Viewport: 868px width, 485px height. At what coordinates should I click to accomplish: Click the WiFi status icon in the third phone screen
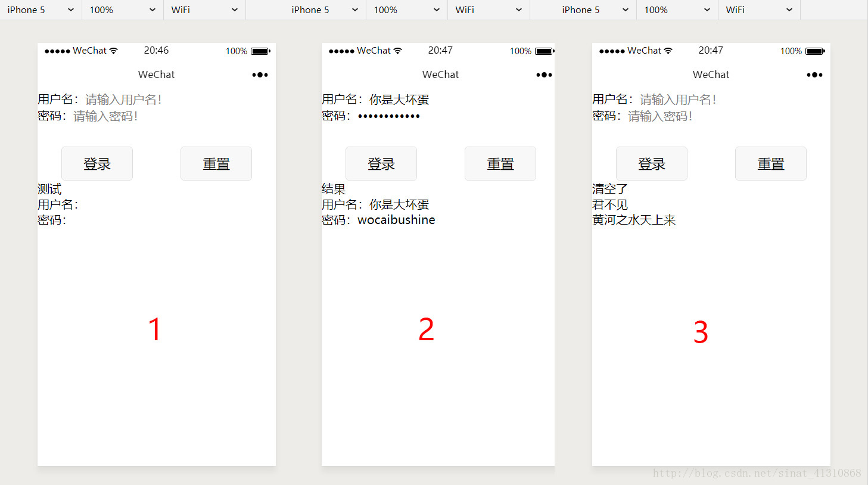668,51
